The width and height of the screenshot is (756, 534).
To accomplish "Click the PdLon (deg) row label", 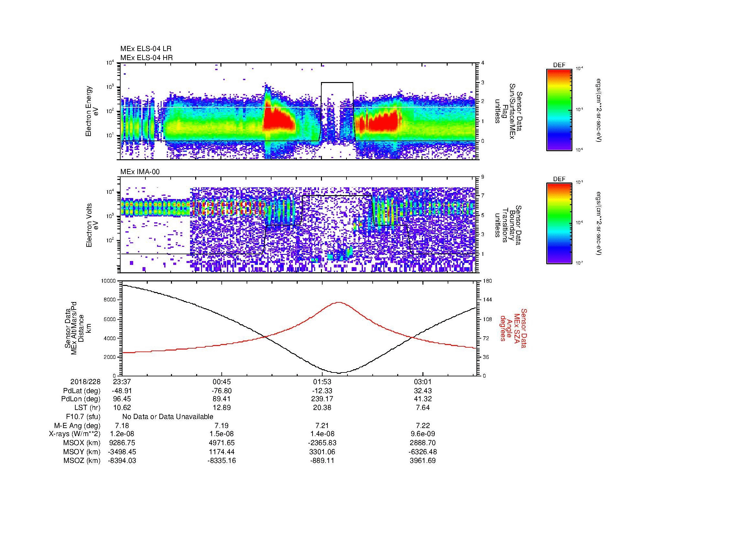I will [x=81, y=399].
